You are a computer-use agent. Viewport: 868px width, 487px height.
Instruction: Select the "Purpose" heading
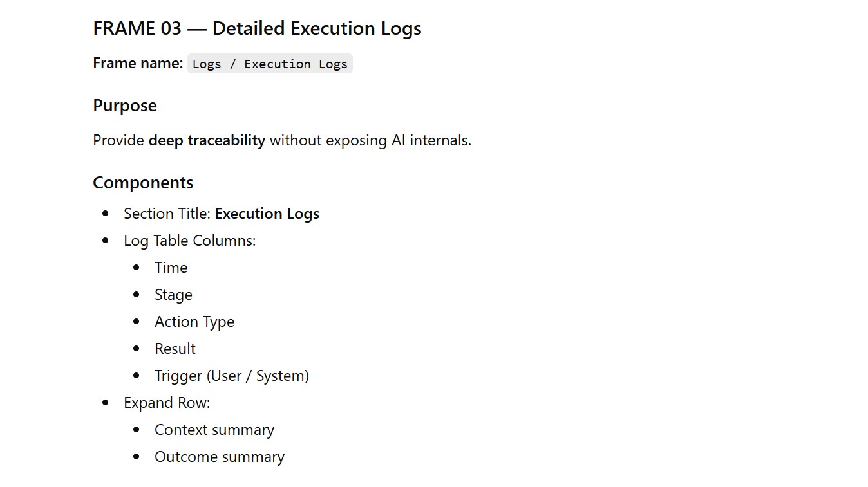[125, 106]
